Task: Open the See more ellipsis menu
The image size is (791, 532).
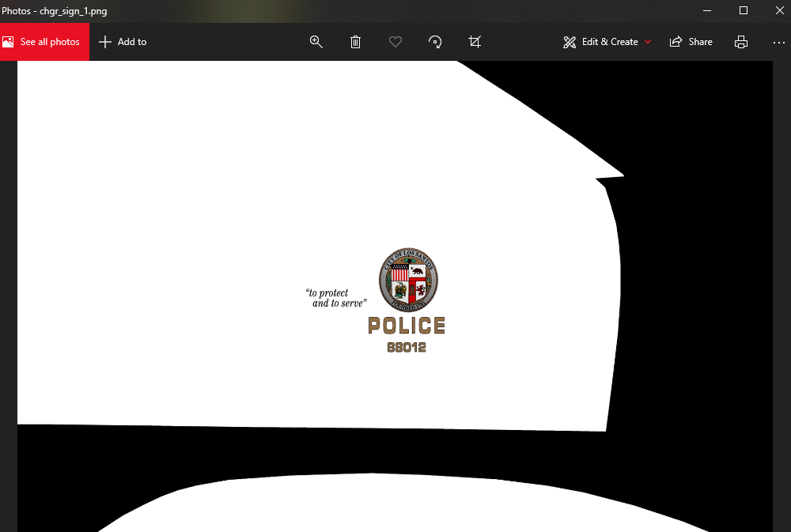Action: tap(778, 42)
